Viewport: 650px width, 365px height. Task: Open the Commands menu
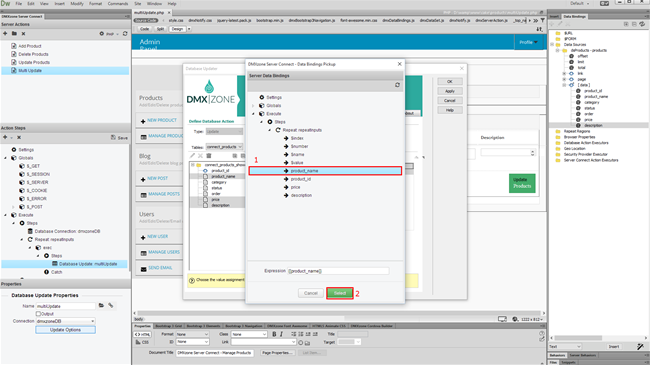click(x=118, y=3)
